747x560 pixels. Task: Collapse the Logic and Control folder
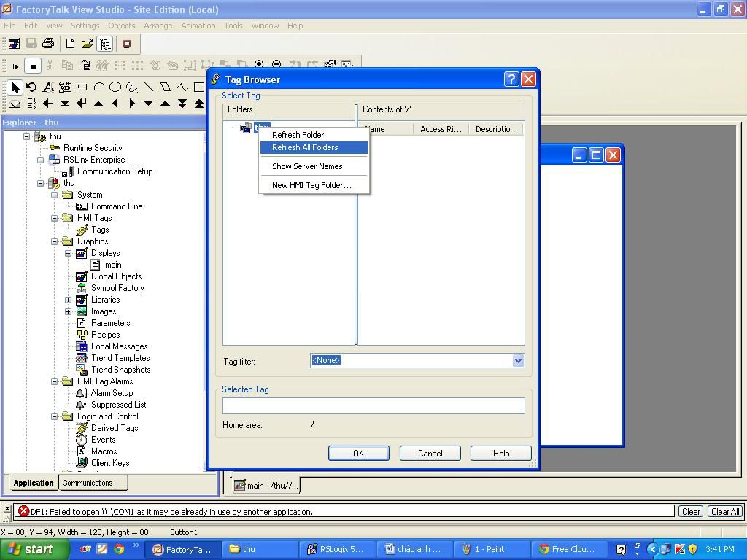click(54, 416)
